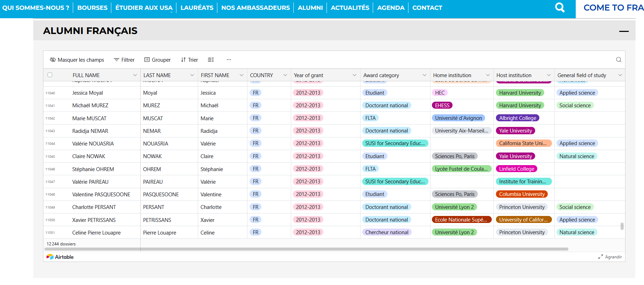Open the Year of grant column dropdown
644x285 pixels.
point(355,75)
